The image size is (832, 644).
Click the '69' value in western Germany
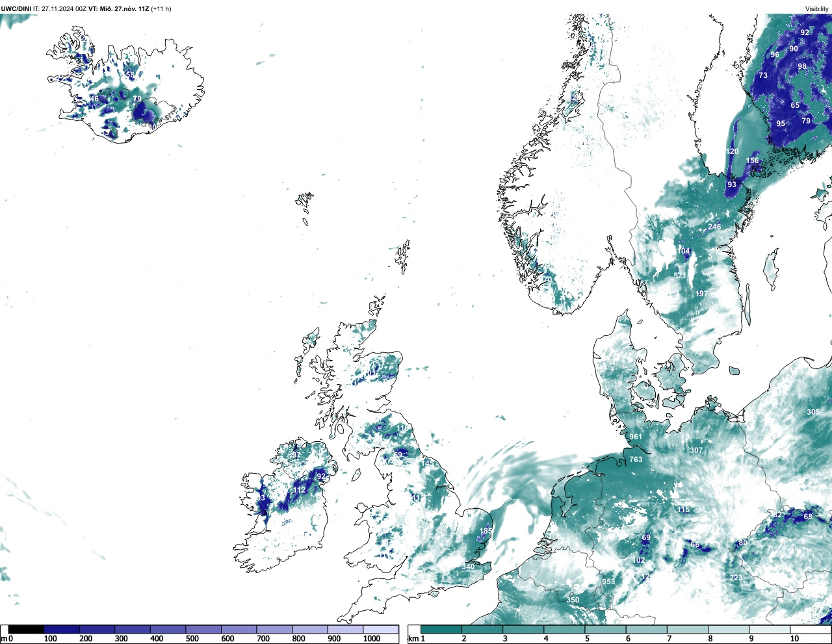(646, 537)
